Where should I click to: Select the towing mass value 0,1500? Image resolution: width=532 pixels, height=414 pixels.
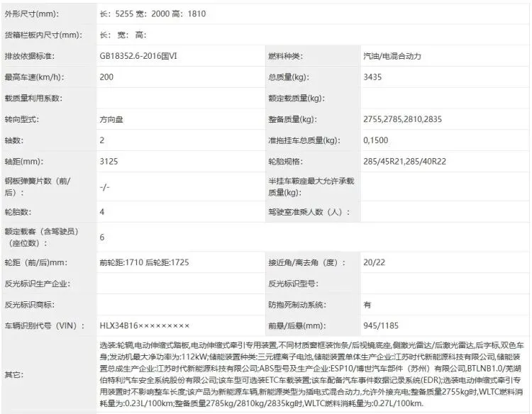point(375,140)
